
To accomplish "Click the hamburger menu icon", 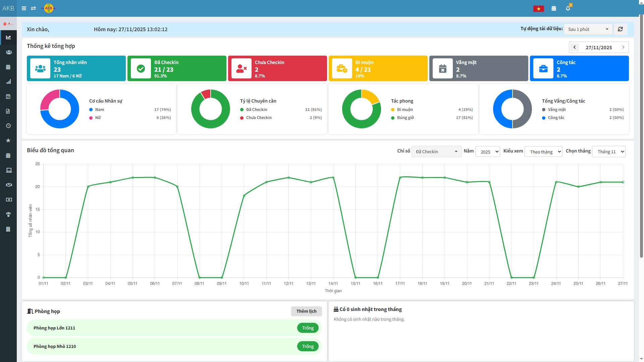I will click(x=24, y=8).
